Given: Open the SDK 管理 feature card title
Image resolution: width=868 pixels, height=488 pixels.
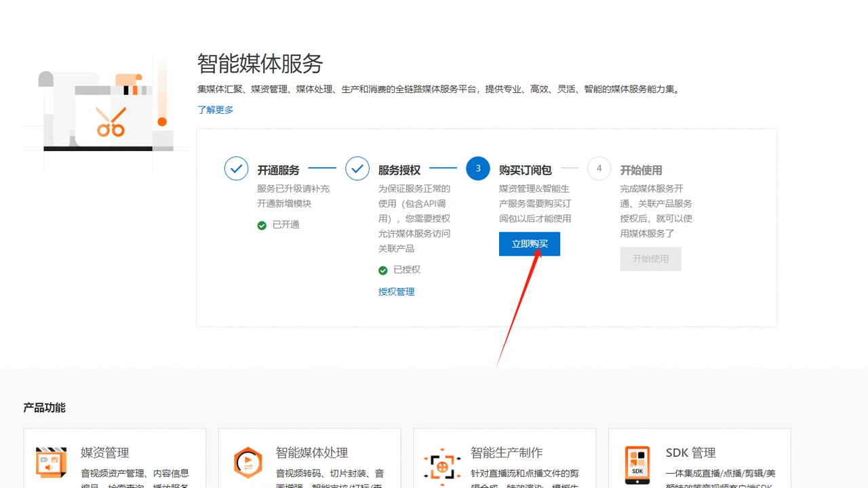Looking at the screenshot, I should 690,453.
